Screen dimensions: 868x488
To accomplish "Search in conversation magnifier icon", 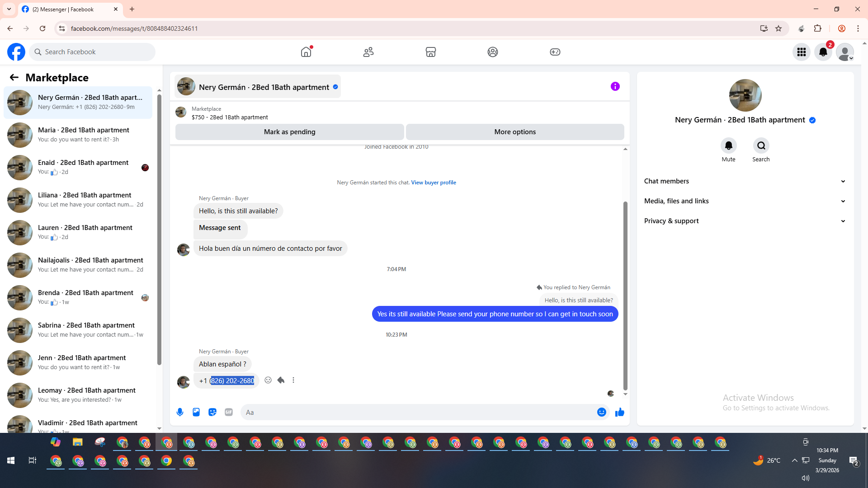I will [761, 145].
